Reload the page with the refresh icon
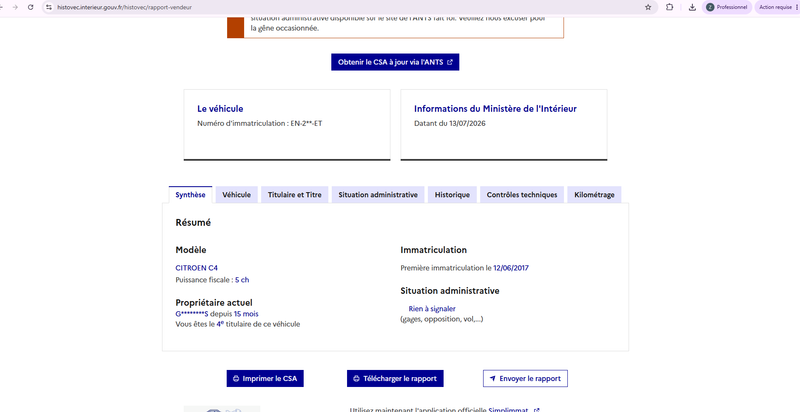Viewport: 800px width, 412px height. click(x=31, y=7)
